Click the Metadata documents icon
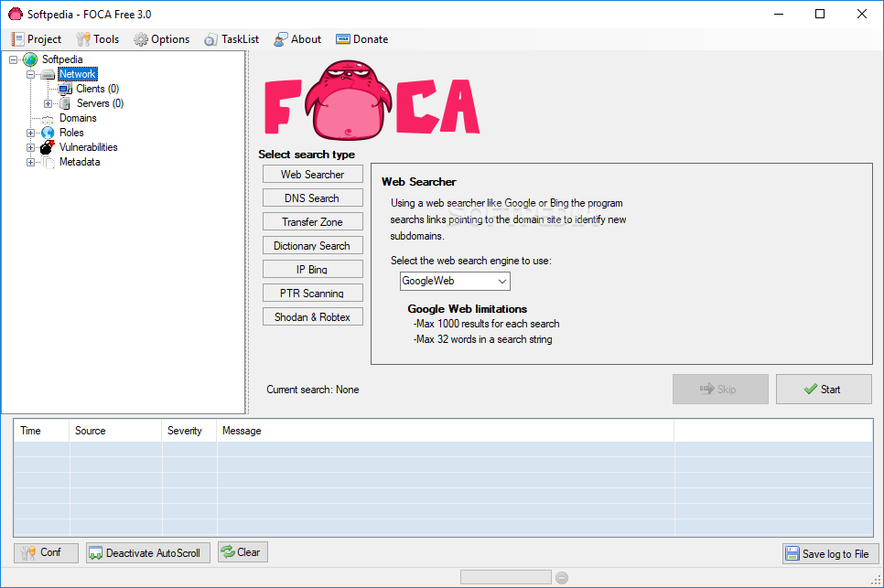 click(49, 162)
